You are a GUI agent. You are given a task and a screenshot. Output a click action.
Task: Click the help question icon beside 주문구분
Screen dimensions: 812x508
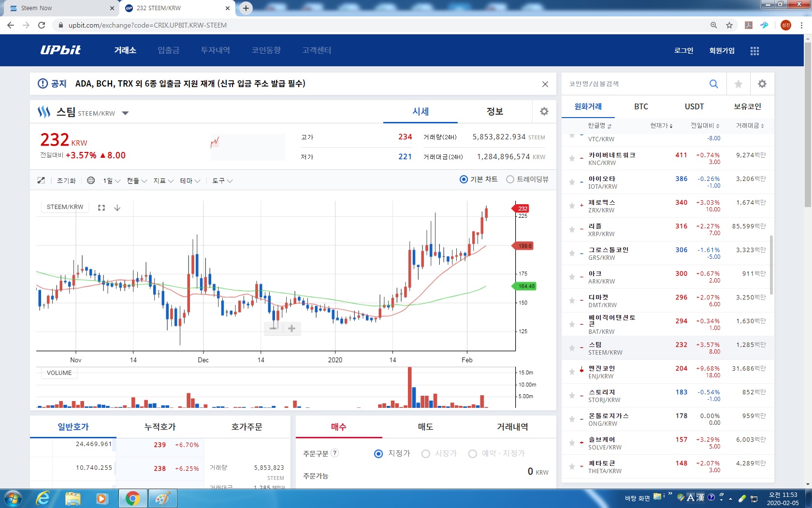(334, 453)
